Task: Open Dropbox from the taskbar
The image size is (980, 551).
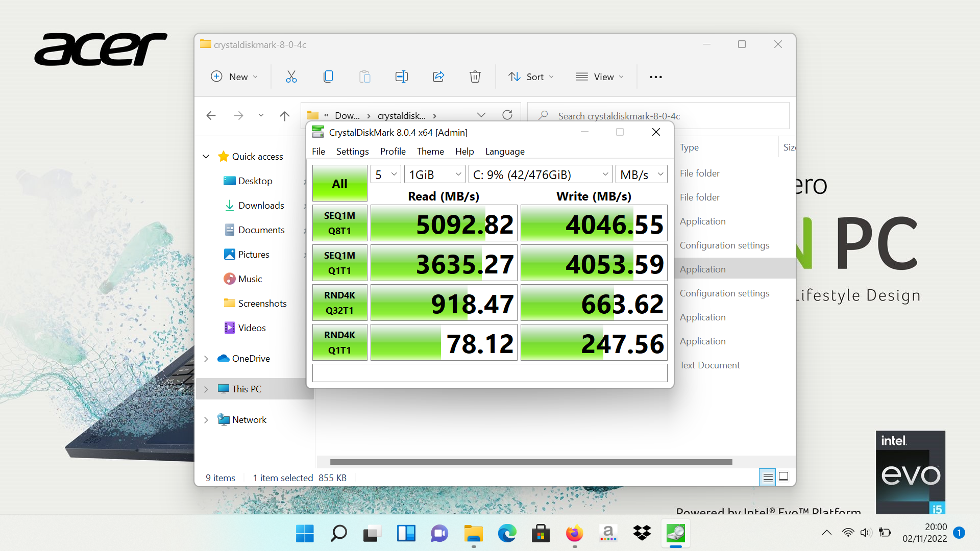Action: coord(642,534)
